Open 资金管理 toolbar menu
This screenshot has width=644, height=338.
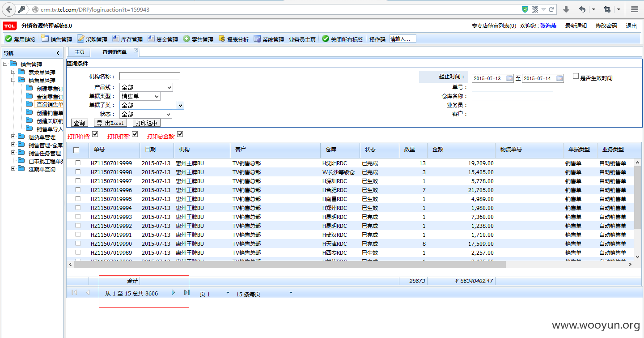pyautogui.click(x=163, y=39)
